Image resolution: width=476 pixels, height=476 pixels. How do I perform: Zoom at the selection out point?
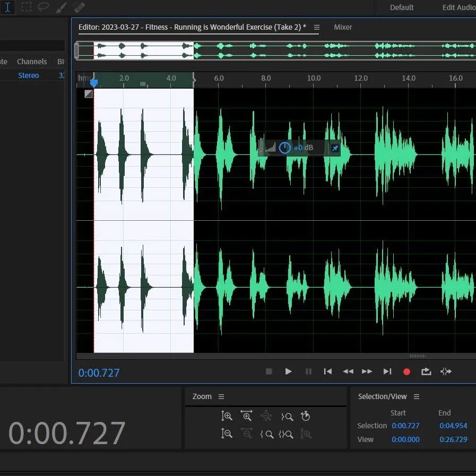click(x=287, y=417)
